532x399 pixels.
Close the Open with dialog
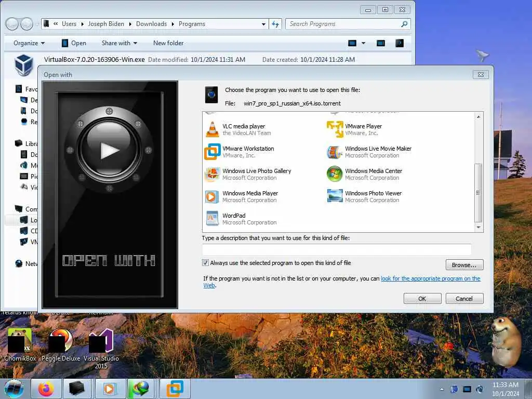point(481,75)
